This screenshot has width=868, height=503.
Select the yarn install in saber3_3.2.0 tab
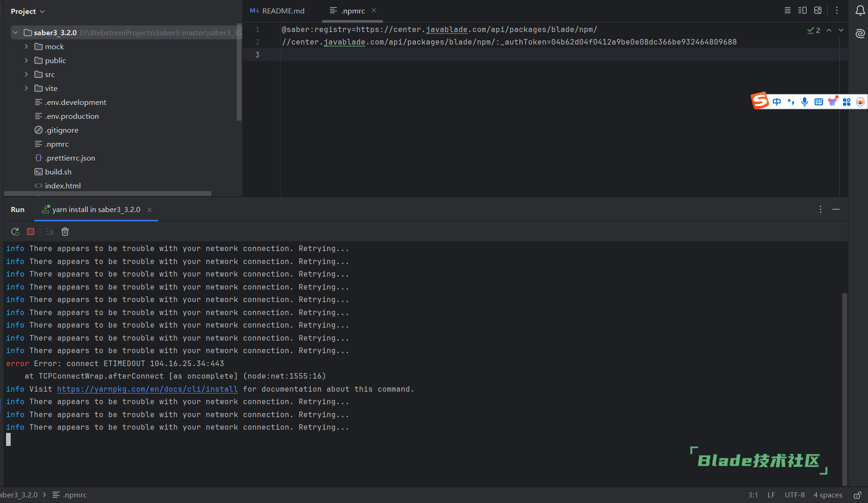click(96, 210)
